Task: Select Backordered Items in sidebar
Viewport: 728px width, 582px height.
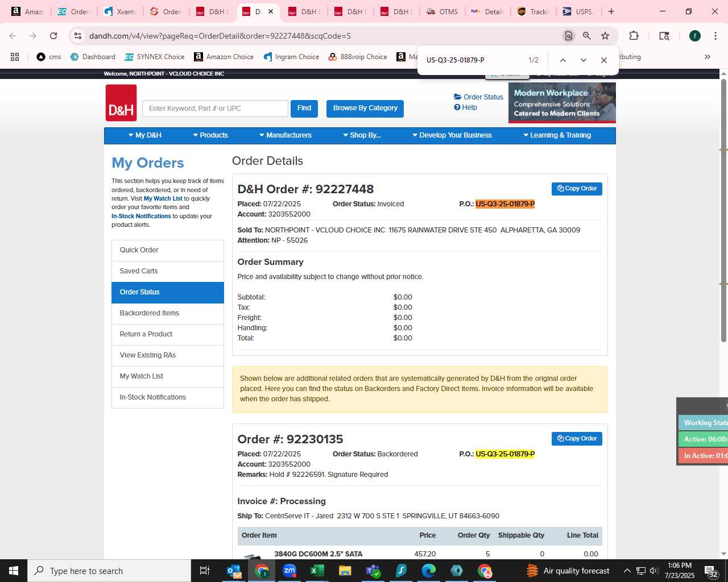Action: click(x=168, y=313)
